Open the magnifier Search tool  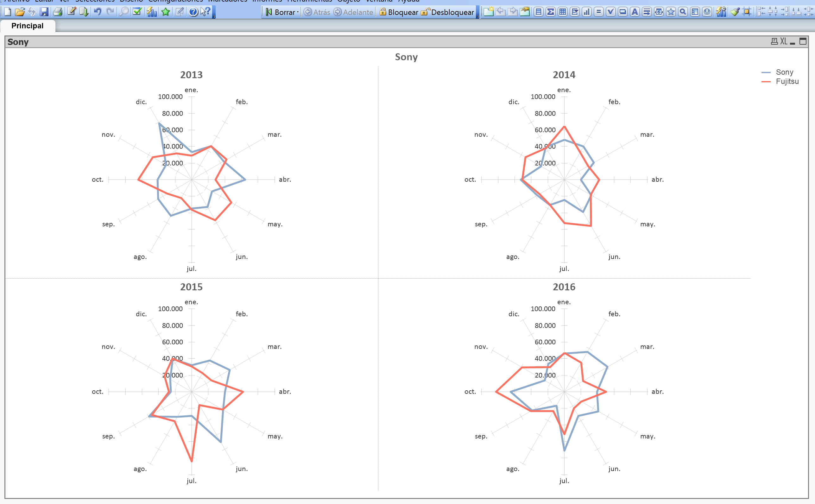(x=124, y=12)
